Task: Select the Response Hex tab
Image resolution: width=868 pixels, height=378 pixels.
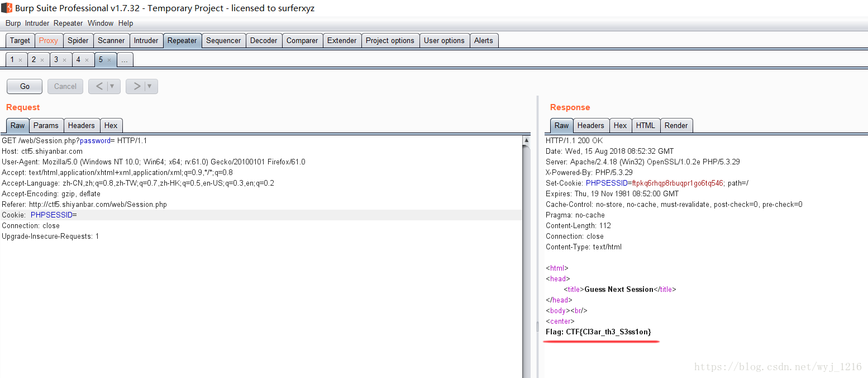Action: [620, 125]
